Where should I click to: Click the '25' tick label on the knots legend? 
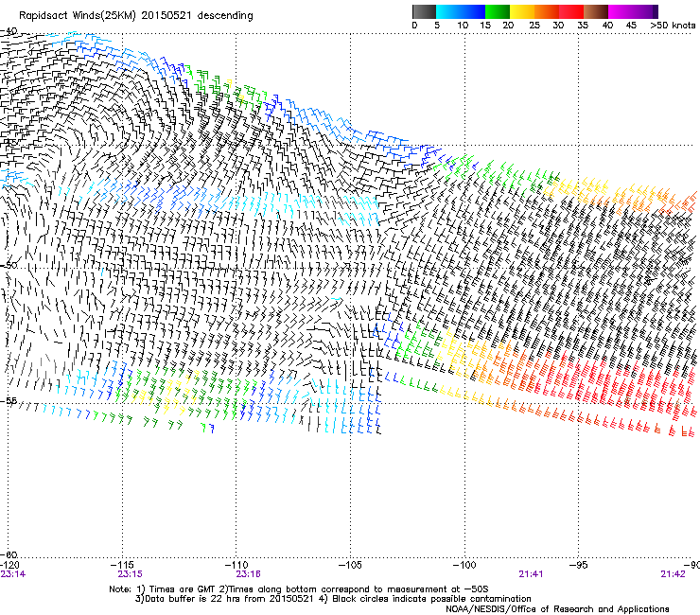(534, 26)
